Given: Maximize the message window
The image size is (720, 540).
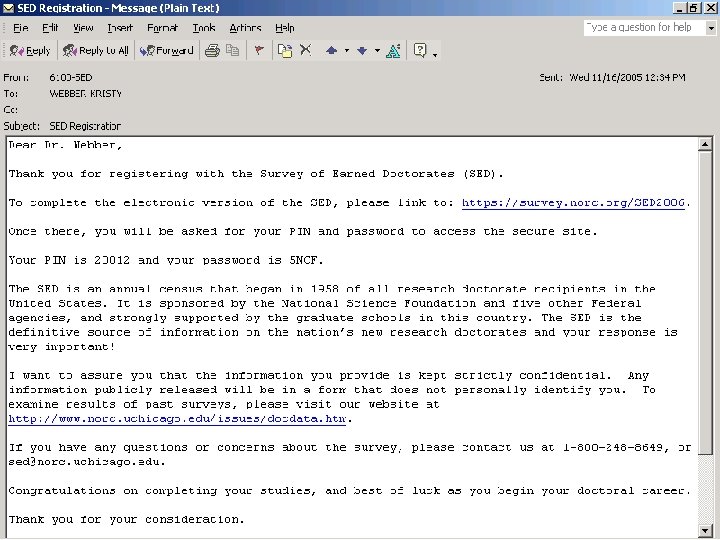Looking at the screenshot, I should (x=693, y=8).
